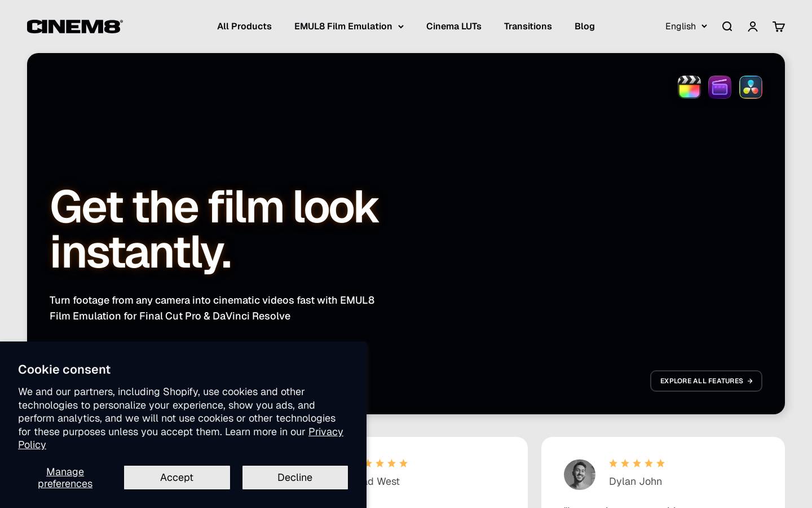Click the Cookie consent heading
This screenshot has height=508, width=812.
click(x=64, y=370)
